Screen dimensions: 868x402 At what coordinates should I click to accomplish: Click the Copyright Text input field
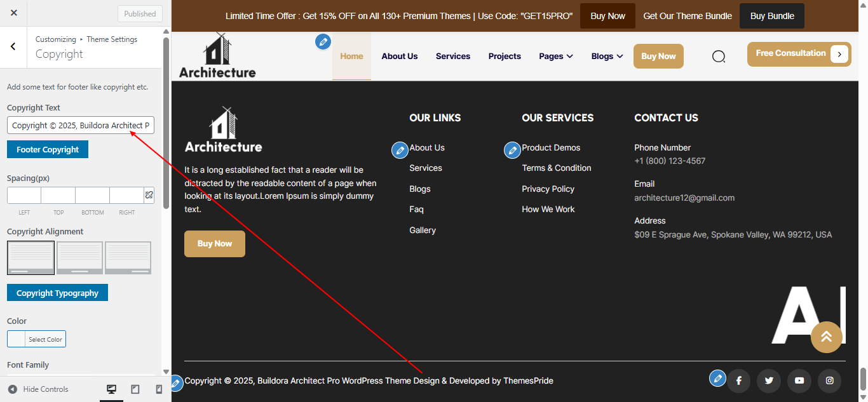click(80, 125)
